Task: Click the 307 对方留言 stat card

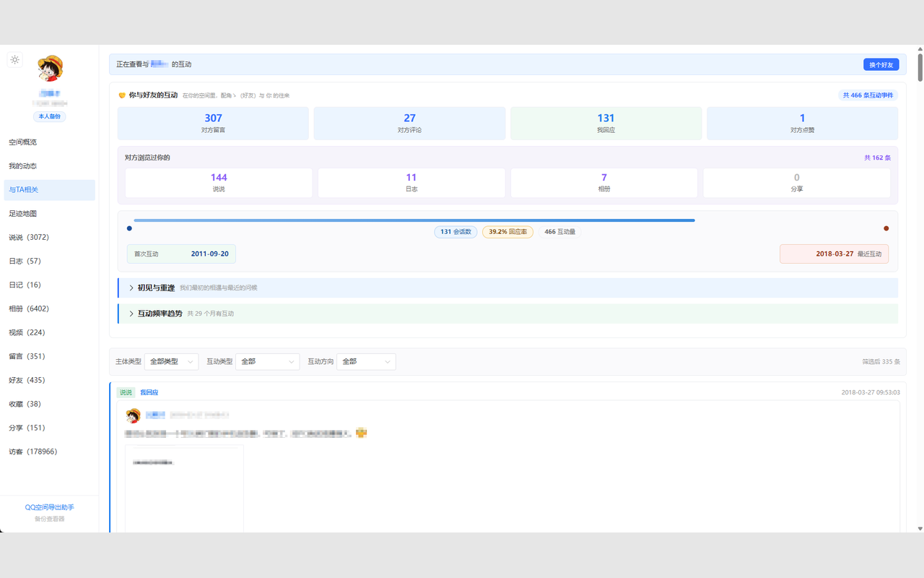Action: (x=213, y=124)
